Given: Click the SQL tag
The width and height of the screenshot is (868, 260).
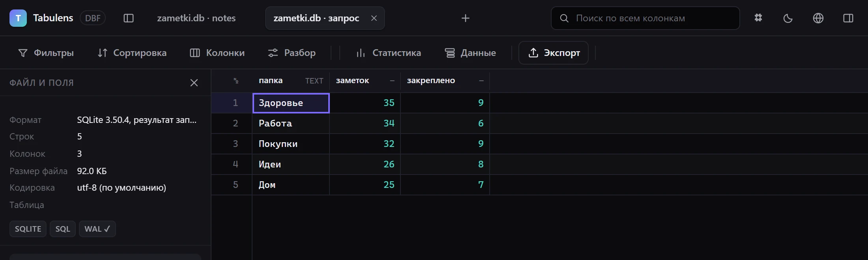Looking at the screenshot, I should [63, 229].
